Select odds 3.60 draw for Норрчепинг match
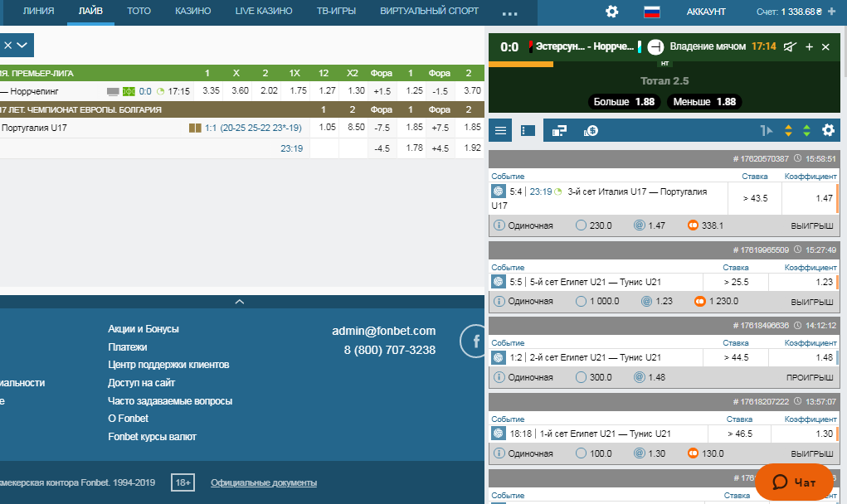The image size is (847, 504). point(240,90)
